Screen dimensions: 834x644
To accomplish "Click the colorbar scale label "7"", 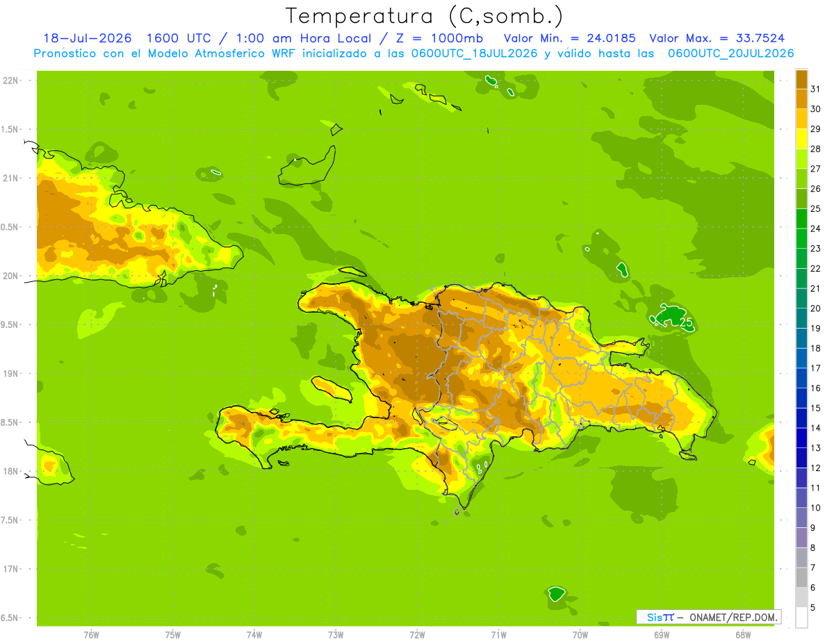I will [x=812, y=568].
